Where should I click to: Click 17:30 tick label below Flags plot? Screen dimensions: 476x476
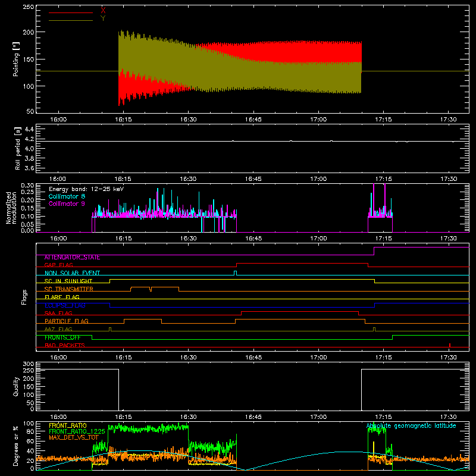pos(449,358)
